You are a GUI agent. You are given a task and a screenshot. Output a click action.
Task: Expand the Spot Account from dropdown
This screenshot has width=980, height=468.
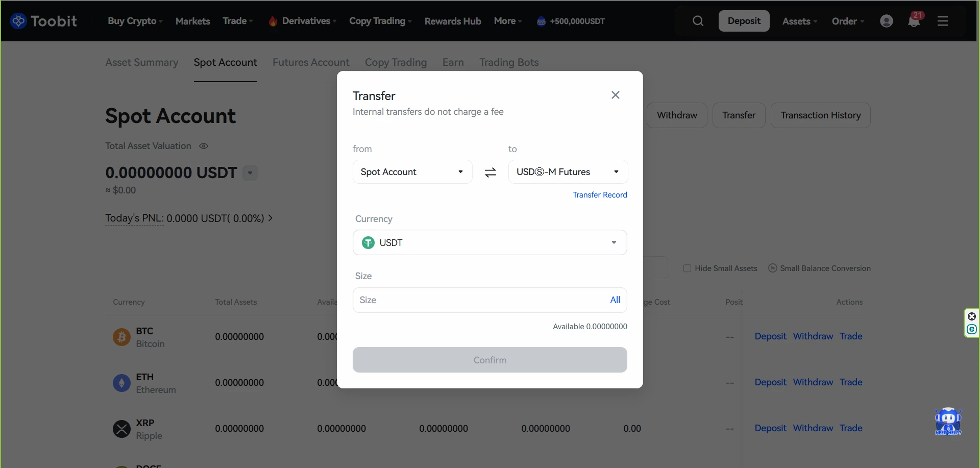[412, 172]
